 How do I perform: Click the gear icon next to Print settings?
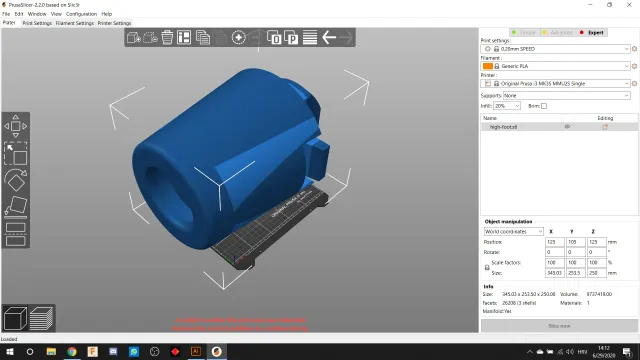pos(634,49)
